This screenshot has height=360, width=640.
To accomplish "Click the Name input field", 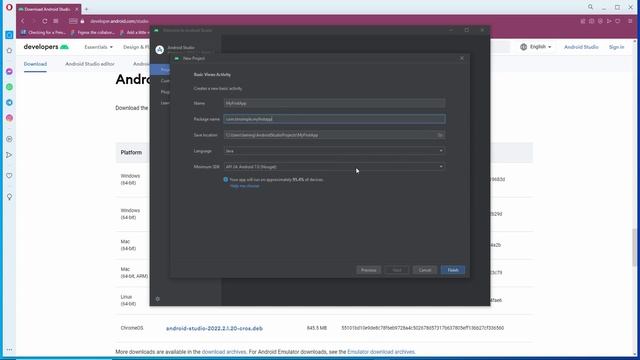I will [x=334, y=103].
